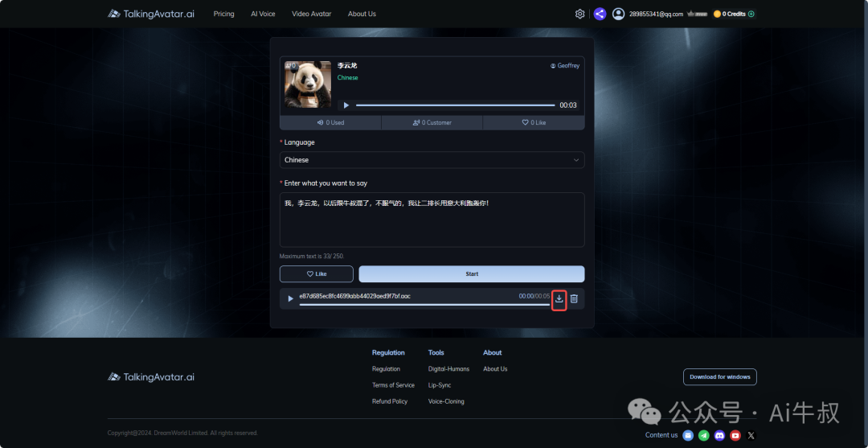Open the email Content us icon
The height and width of the screenshot is (448, 868).
pyautogui.click(x=687, y=435)
